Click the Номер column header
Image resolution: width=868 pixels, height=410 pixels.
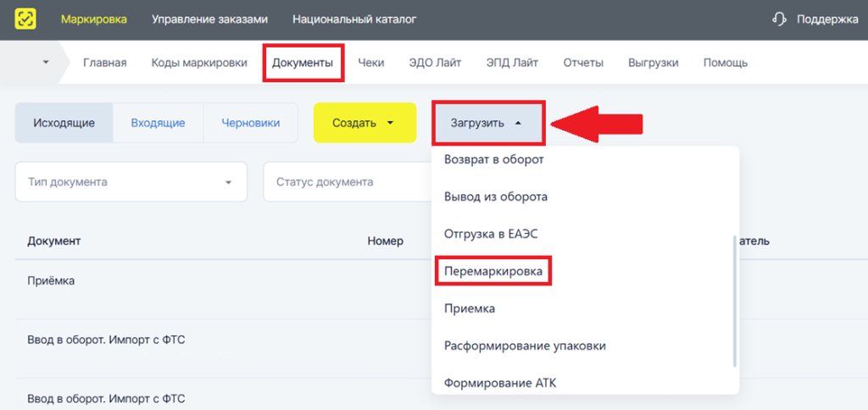click(x=386, y=241)
